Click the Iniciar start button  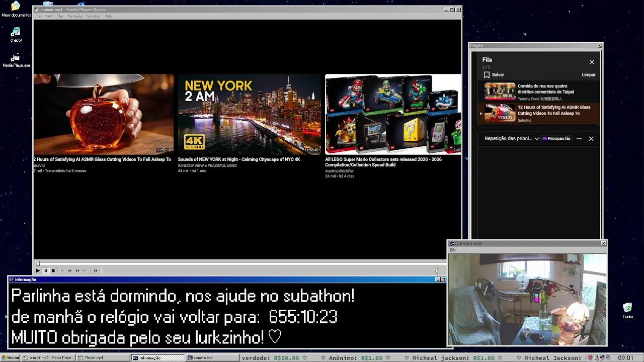click(11, 358)
